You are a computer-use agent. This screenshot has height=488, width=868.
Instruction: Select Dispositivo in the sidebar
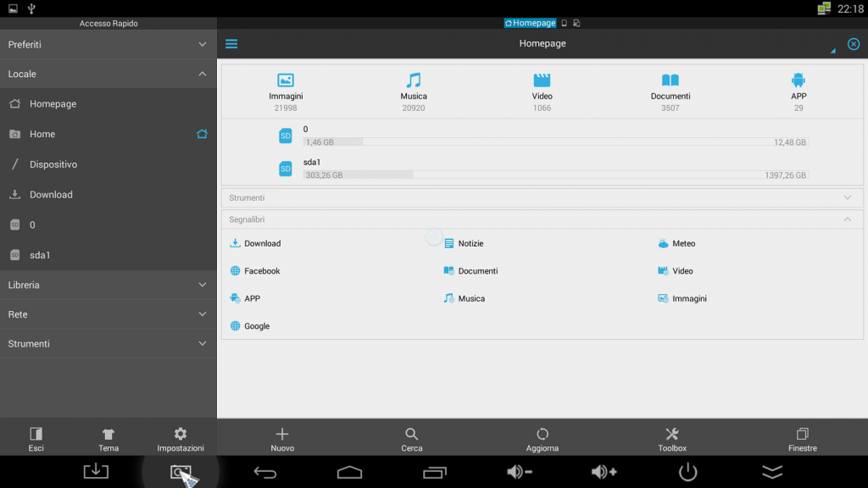(x=53, y=164)
